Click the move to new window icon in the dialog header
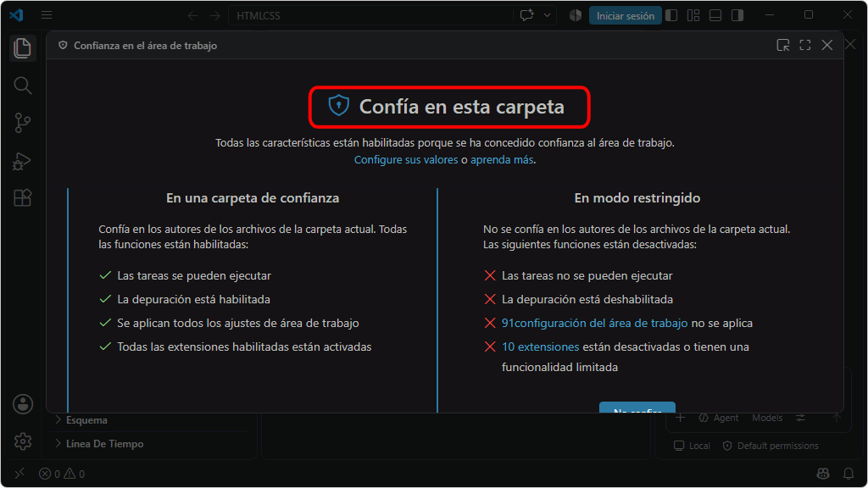This screenshot has height=488, width=868. pyautogui.click(x=782, y=46)
